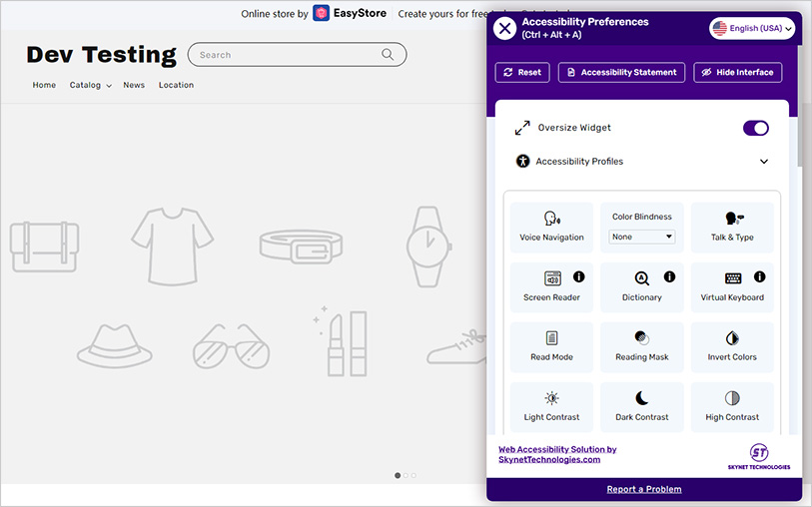Open the English (USA) language dropdown
812x507 pixels.
pyautogui.click(x=751, y=29)
